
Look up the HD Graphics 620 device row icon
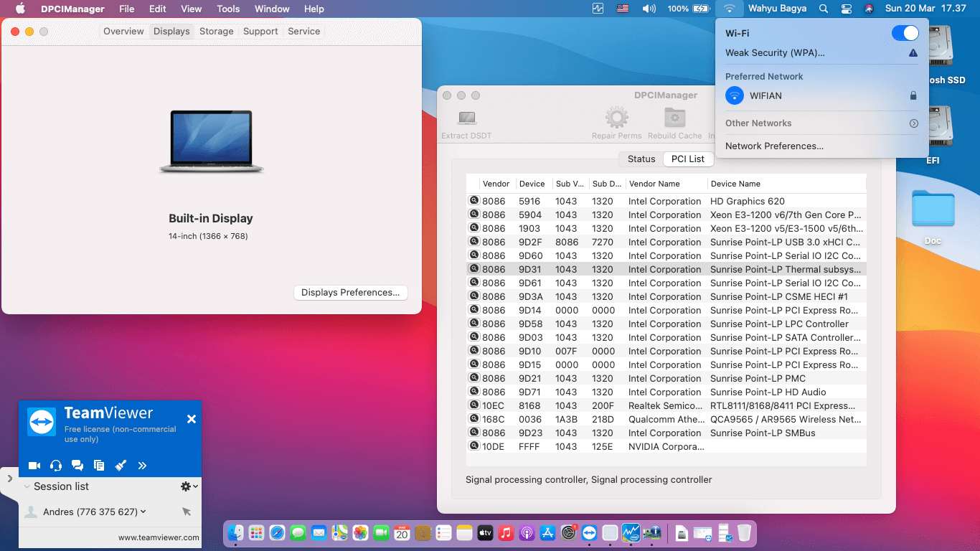tap(474, 201)
